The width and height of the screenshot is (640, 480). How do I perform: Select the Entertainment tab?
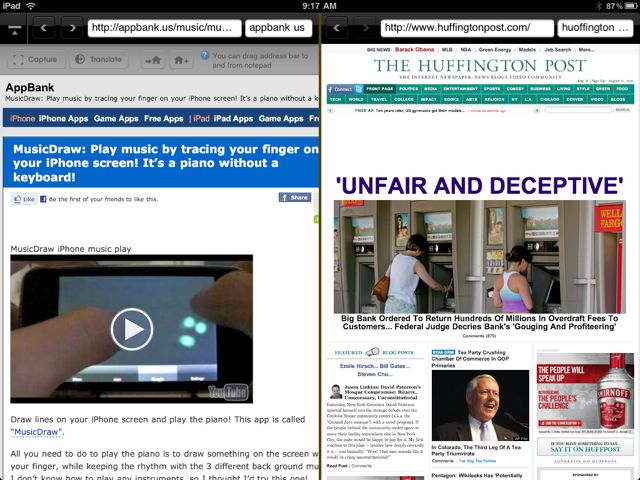(460, 89)
